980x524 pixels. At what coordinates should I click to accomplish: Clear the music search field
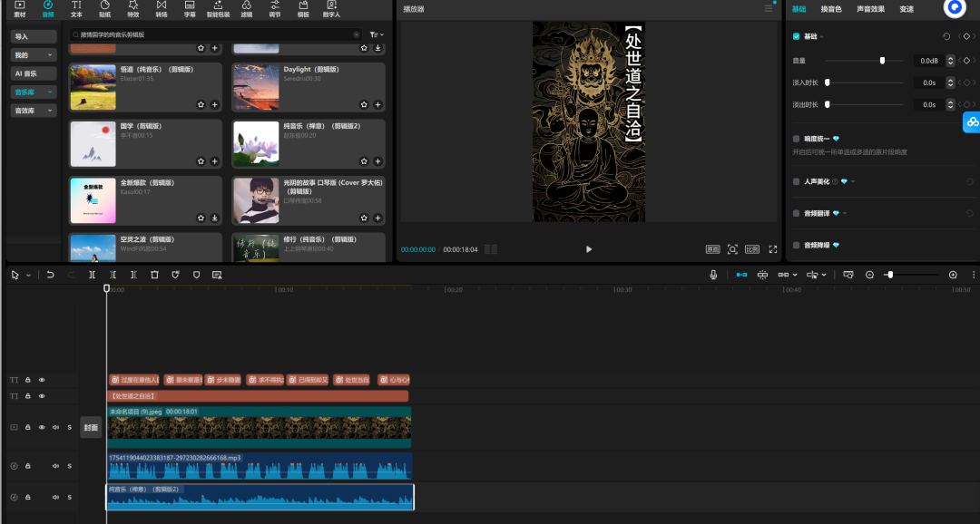tap(357, 35)
